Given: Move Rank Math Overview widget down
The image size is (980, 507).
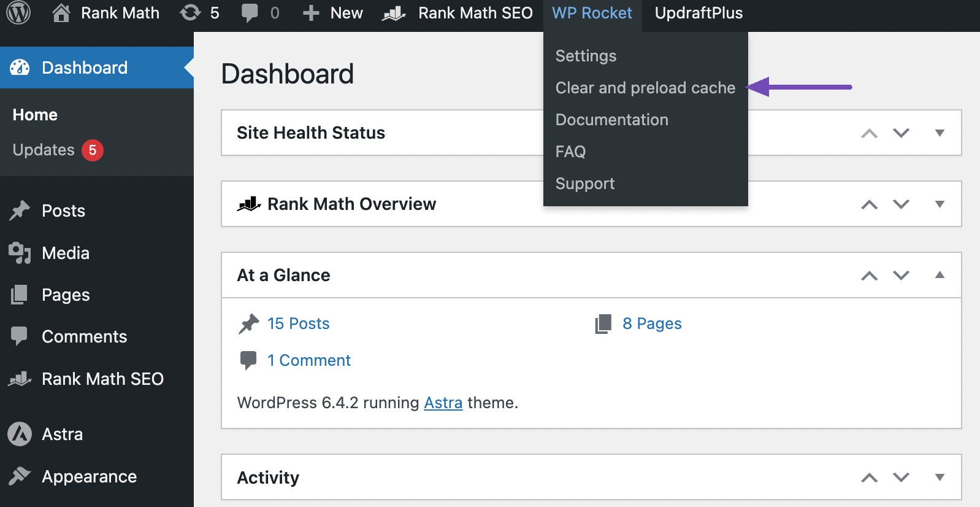Looking at the screenshot, I should 901,204.
